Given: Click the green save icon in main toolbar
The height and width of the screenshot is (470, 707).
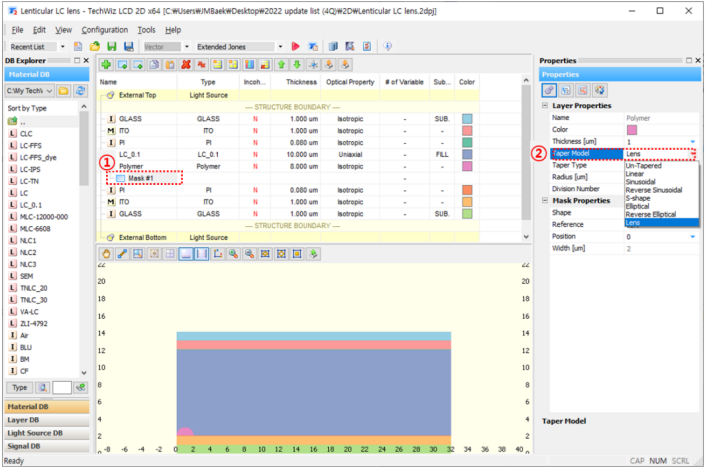Looking at the screenshot, I should (x=112, y=46).
